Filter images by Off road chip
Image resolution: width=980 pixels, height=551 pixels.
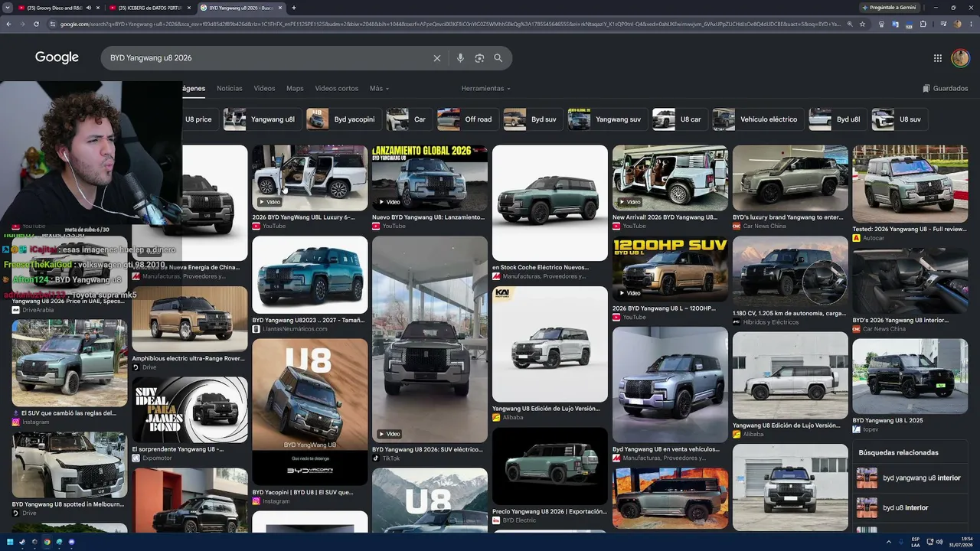466,119
